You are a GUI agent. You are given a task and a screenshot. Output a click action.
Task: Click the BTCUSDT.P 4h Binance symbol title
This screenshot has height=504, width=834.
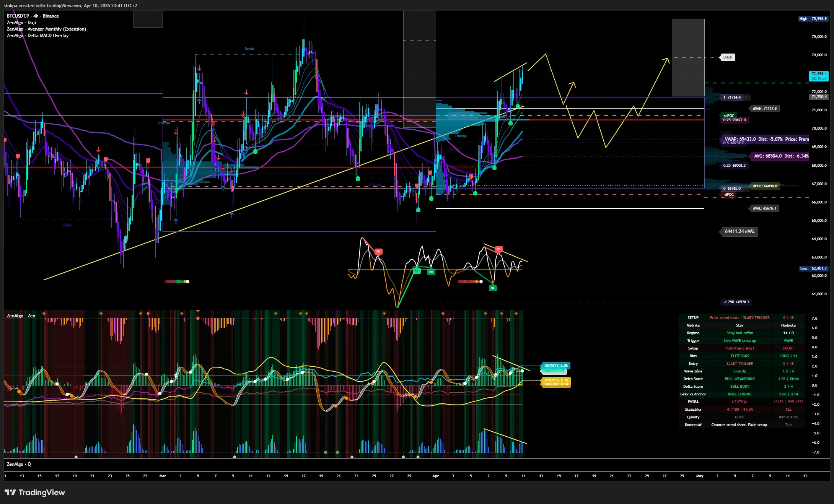click(33, 16)
